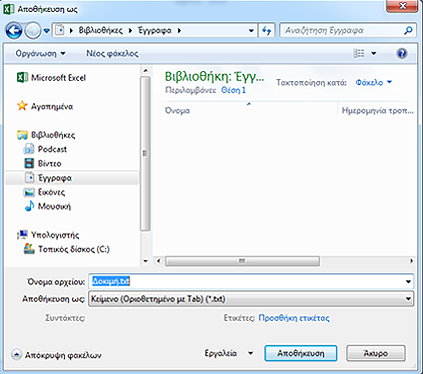Open the Βίντεο library
The width and height of the screenshot is (423, 374).
point(49,163)
